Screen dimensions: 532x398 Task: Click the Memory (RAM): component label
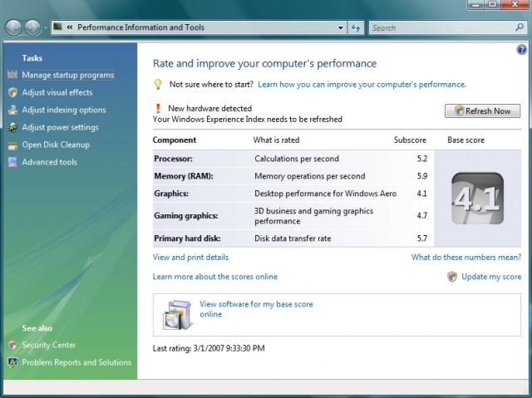184,176
